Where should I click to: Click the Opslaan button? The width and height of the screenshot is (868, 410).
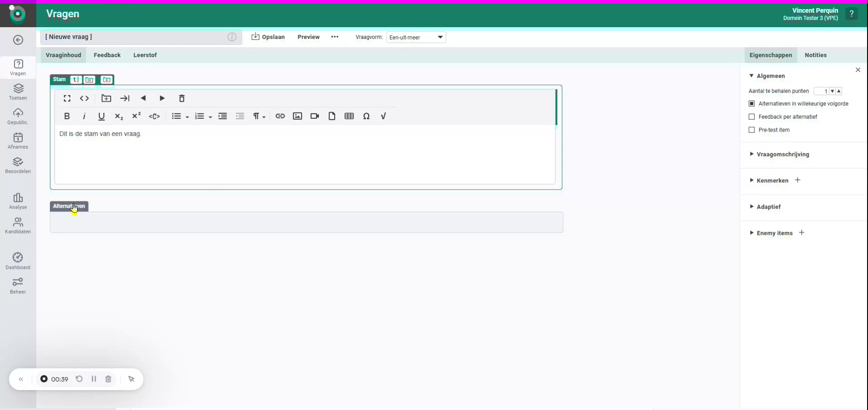[x=268, y=37]
